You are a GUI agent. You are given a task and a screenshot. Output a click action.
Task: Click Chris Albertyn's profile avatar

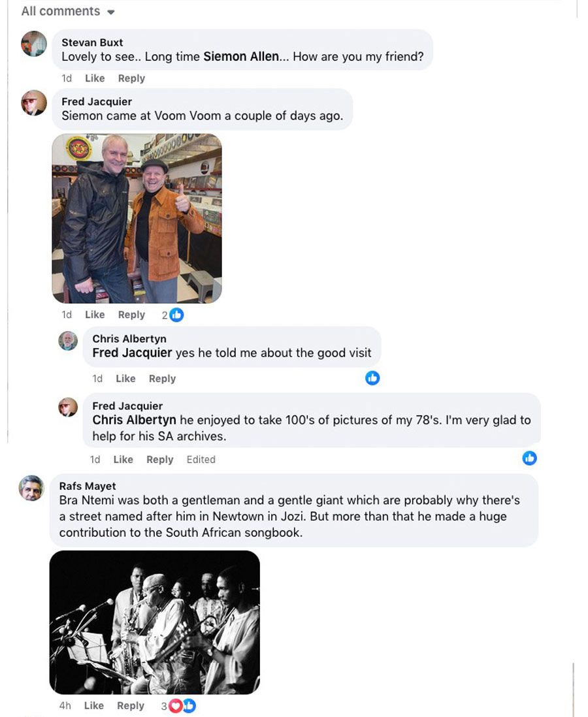(68, 340)
